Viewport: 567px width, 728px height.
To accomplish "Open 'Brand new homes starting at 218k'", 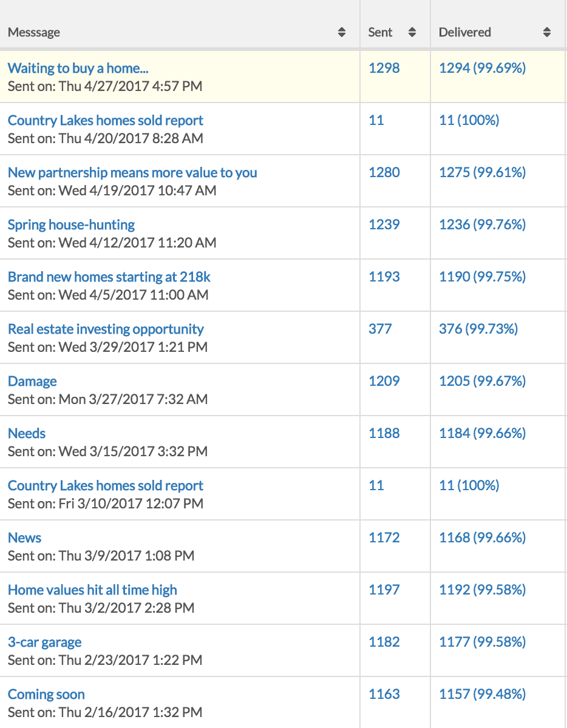I will [x=109, y=277].
